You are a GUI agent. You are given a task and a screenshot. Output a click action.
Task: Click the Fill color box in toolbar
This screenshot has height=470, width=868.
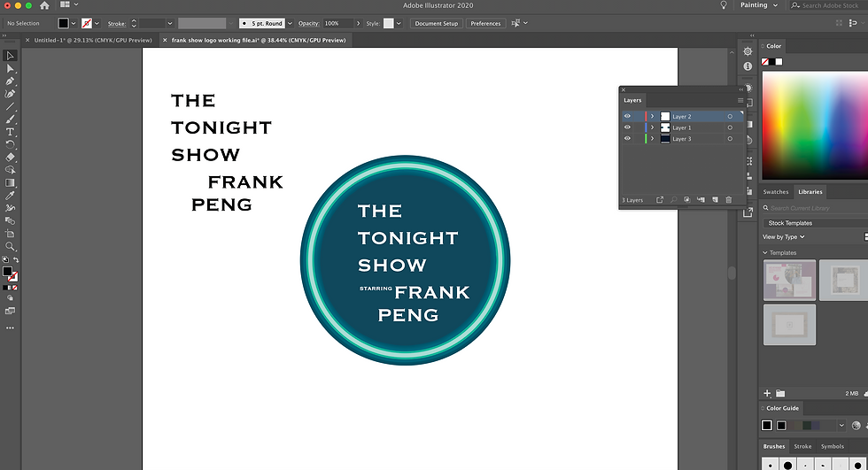[x=7, y=271]
